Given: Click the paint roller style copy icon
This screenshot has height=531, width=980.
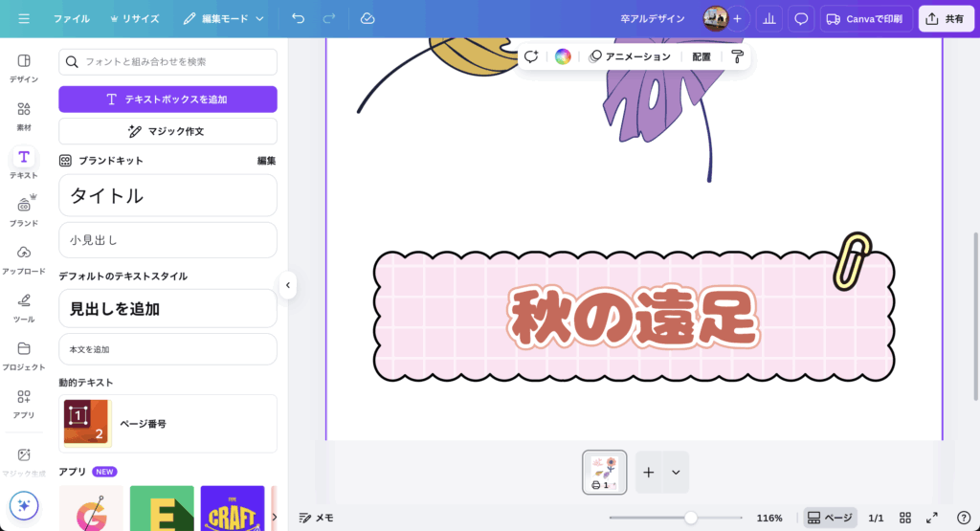Looking at the screenshot, I should tap(736, 56).
